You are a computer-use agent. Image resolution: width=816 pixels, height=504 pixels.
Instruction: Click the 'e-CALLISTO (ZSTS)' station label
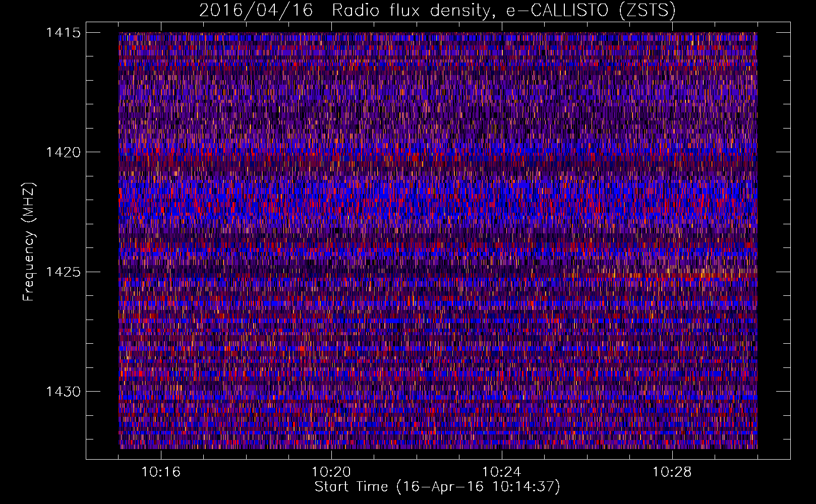click(591, 11)
